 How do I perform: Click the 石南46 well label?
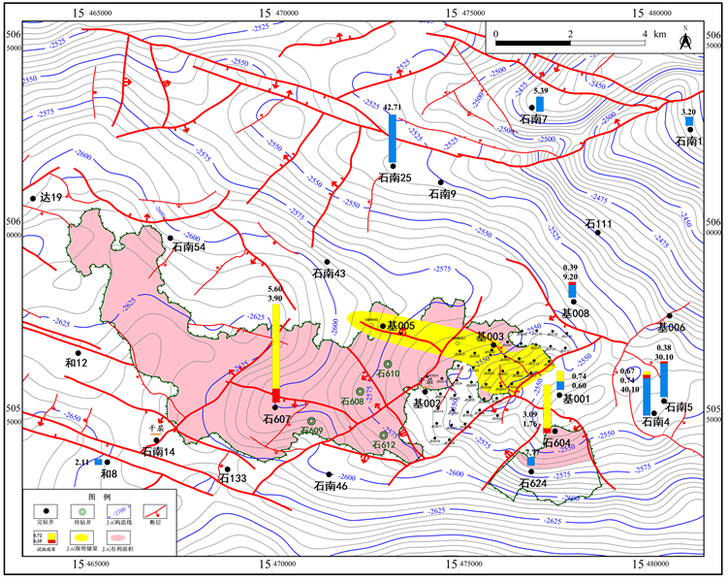(330, 486)
